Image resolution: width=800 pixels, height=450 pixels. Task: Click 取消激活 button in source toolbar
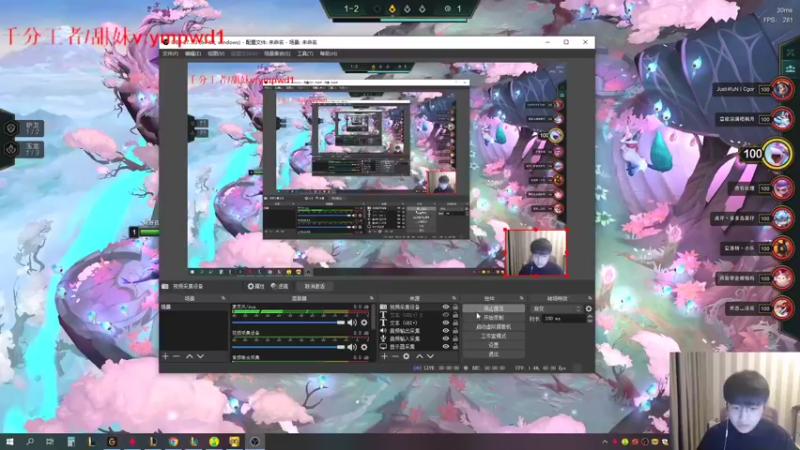pos(315,286)
